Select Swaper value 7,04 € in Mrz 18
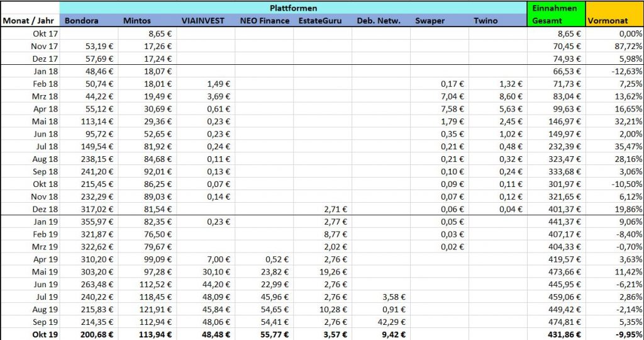The image size is (644, 340). [440, 96]
